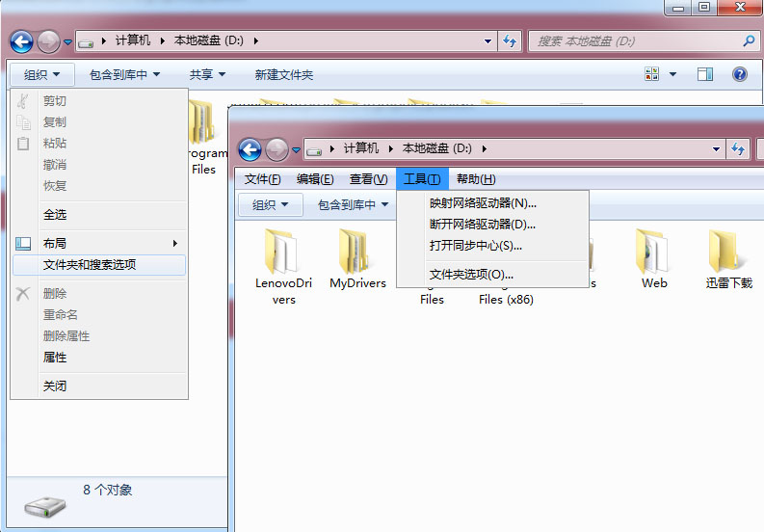
Task: Expand the 布局 submenu
Action: click(99, 243)
